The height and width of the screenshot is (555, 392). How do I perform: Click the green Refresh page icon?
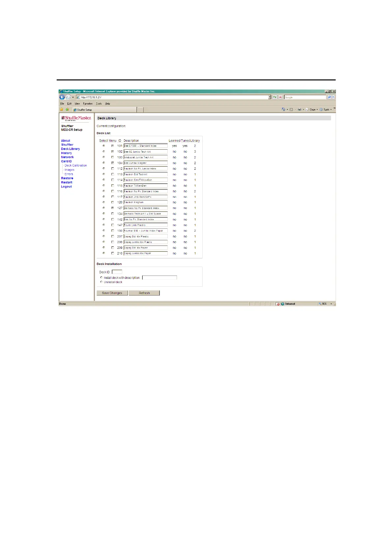coord(275,97)
